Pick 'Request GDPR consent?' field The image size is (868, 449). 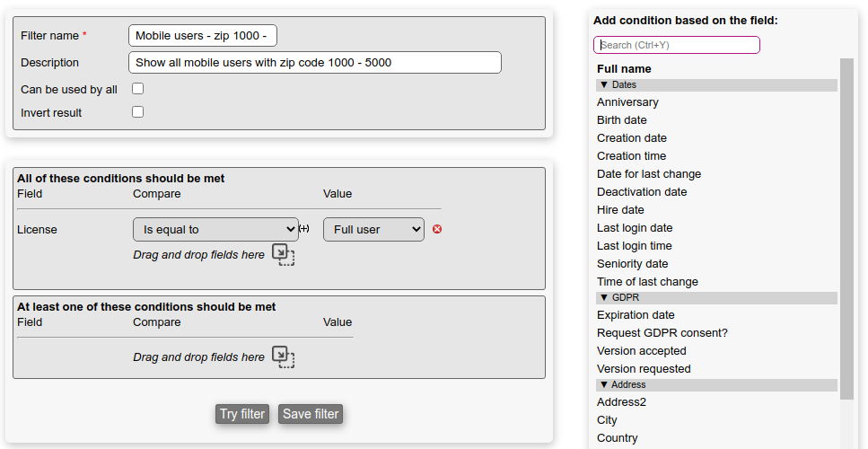tap(662, 333)
